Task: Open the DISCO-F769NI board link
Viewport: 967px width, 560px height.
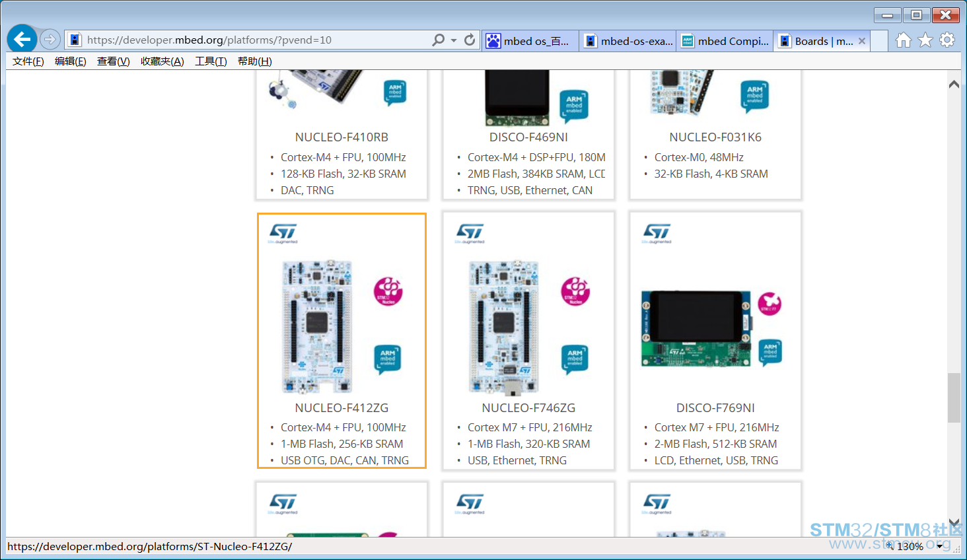Action: (715, 408)
